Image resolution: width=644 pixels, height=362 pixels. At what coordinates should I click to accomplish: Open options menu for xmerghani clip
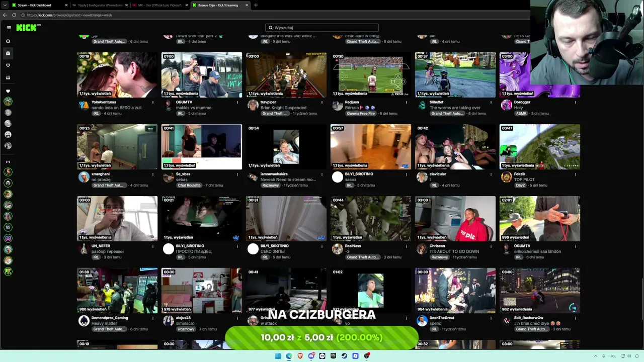coord(153,174)
